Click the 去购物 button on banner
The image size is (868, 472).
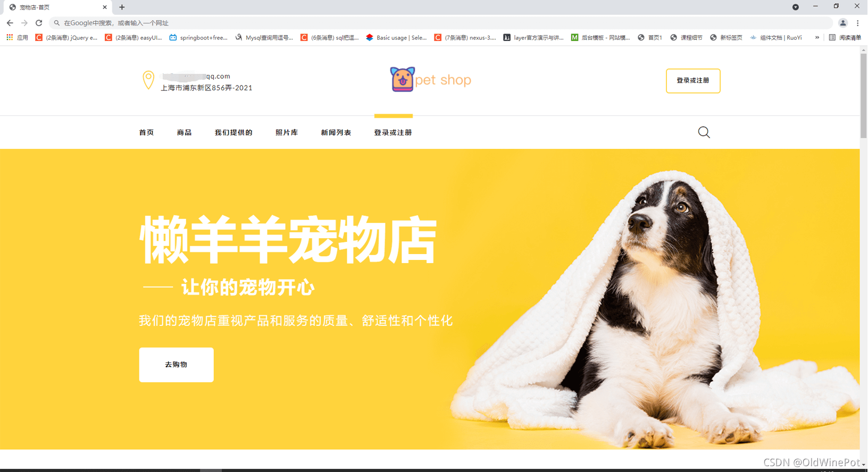[176, 365]
